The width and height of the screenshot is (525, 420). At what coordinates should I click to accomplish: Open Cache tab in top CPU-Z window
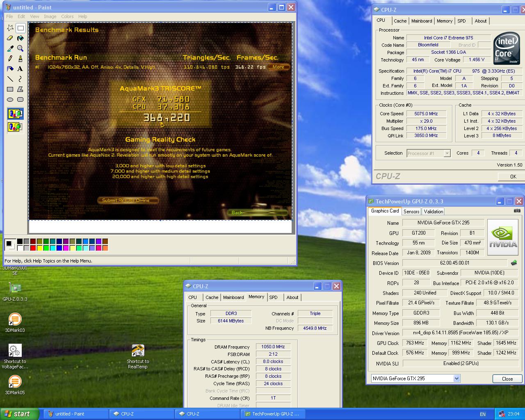(400, 21)
